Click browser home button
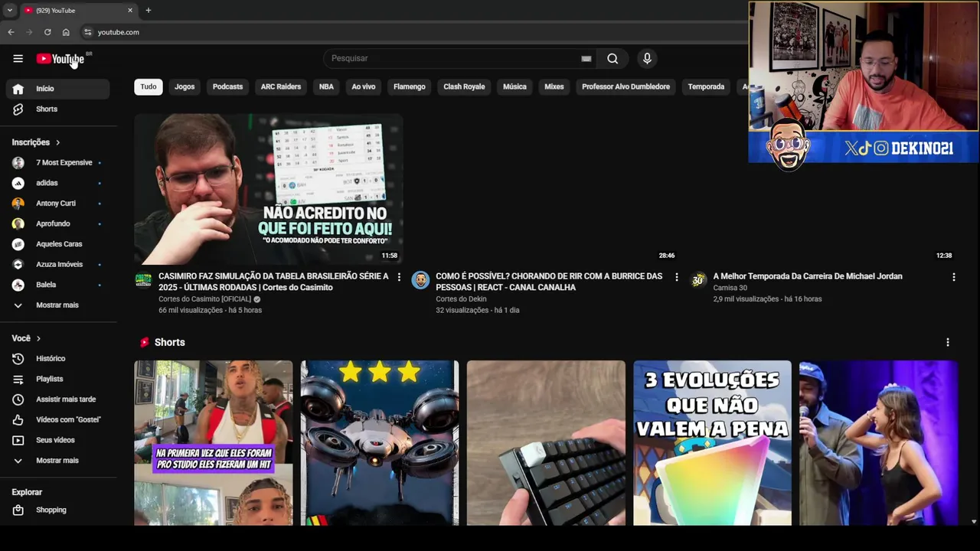980x551 pixels. (x=66, y=32)
